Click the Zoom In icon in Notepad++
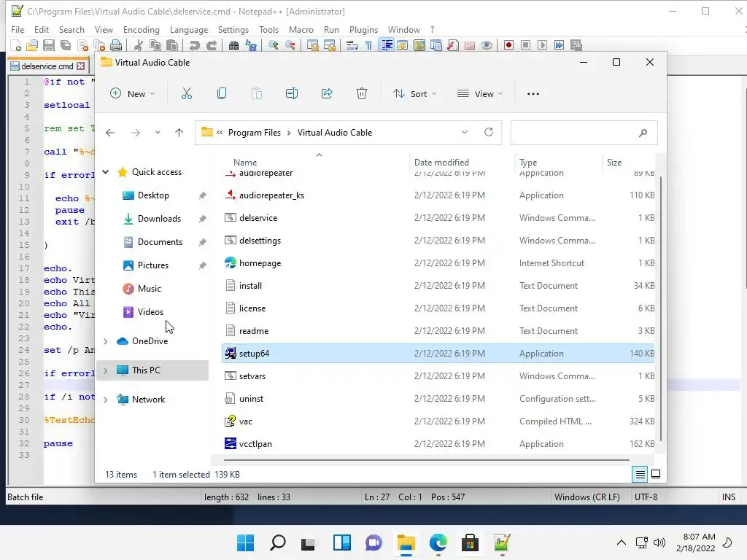The image size is (747, 560). coord(273,45)
